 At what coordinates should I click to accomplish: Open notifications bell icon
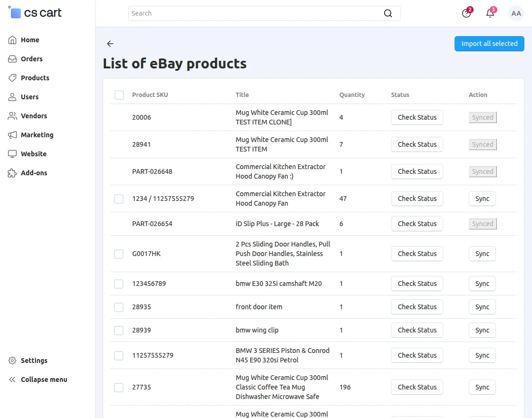coord(490,13)
